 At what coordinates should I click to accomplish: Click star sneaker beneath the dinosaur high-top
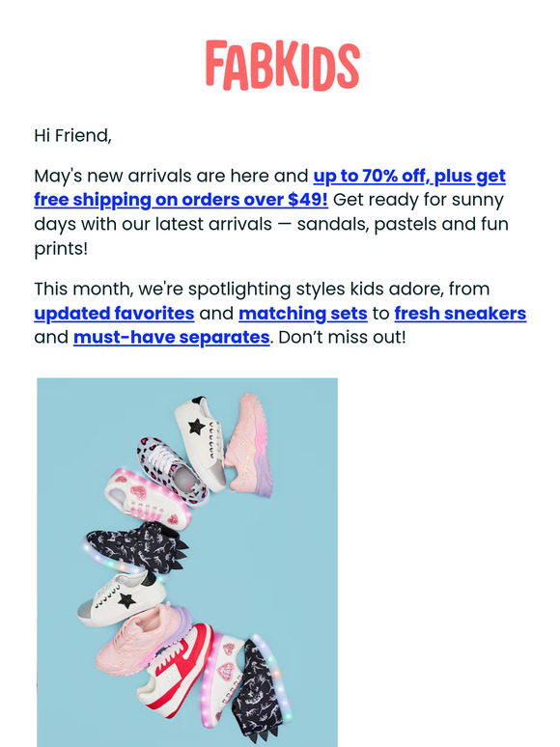pyautogui.click(x=122, y=599)
